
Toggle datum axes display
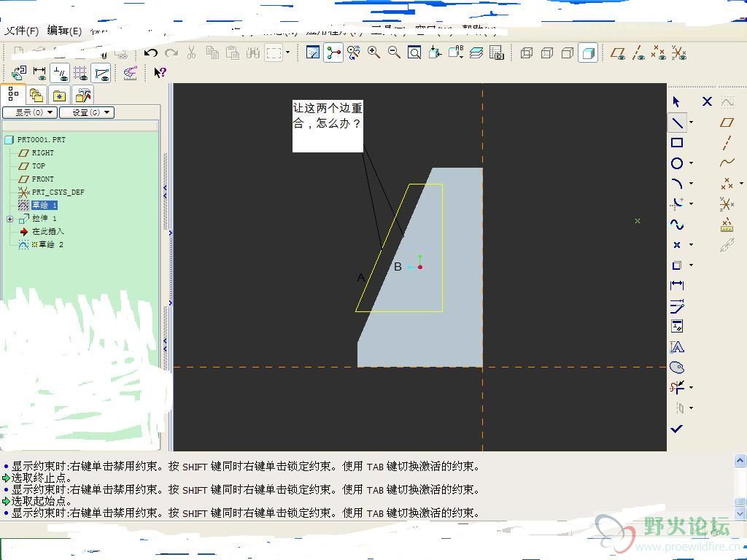pos(638,52)
